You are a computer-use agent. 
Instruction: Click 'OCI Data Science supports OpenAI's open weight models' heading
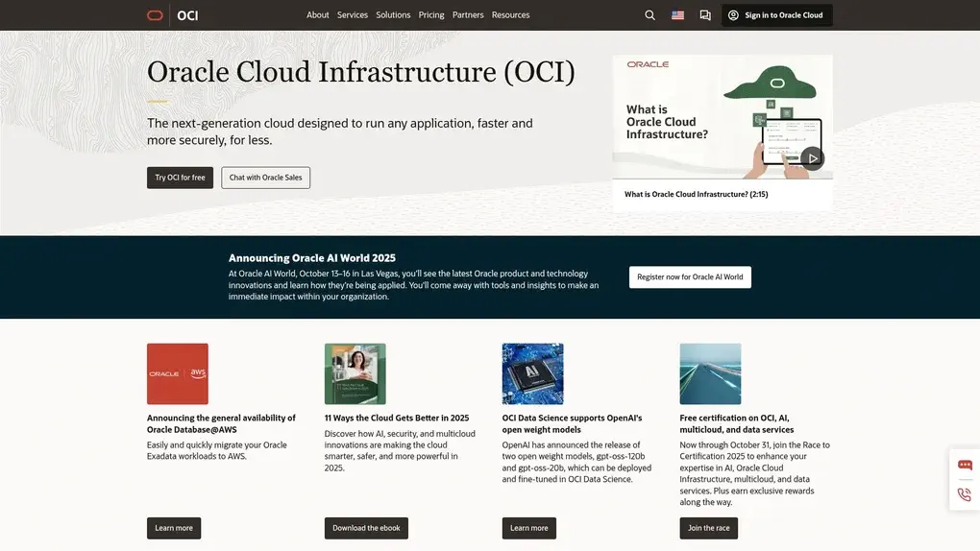click(x=572, y=423)
